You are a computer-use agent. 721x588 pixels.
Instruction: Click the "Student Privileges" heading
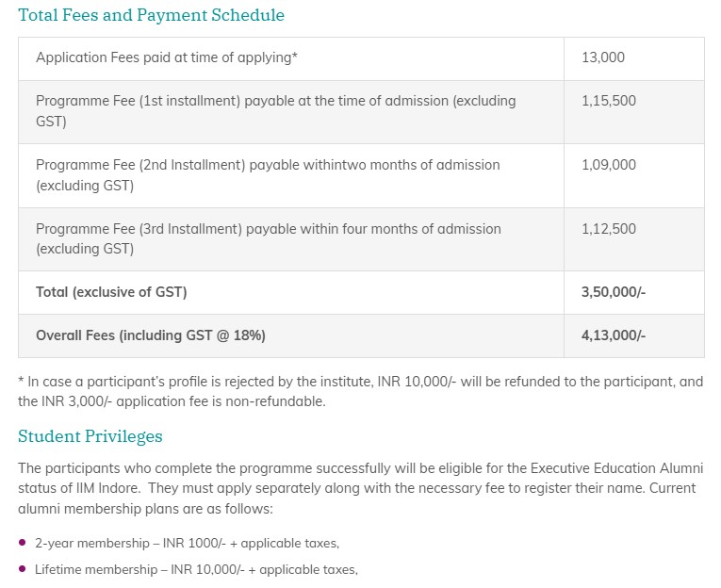coord(90,436)
